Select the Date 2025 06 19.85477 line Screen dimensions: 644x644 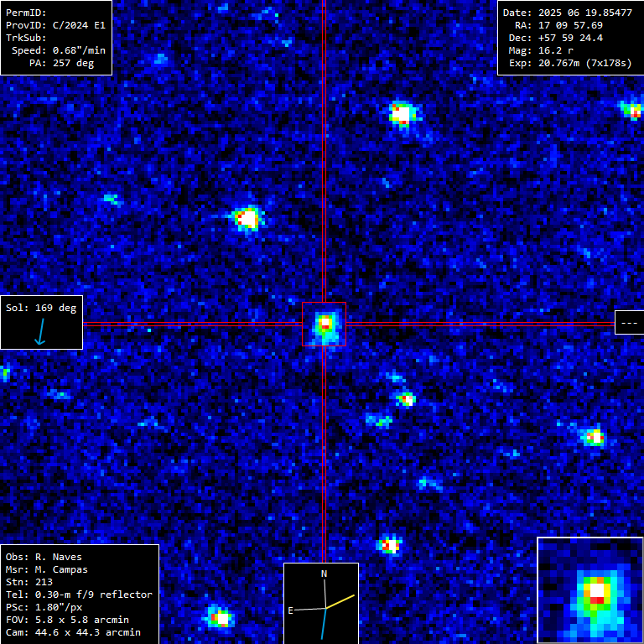tap(567, 13)
